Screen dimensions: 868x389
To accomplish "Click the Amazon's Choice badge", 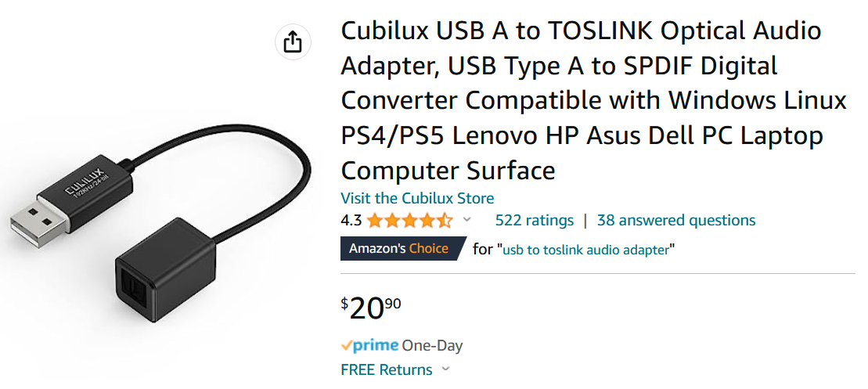I will [x=398, y=249].
